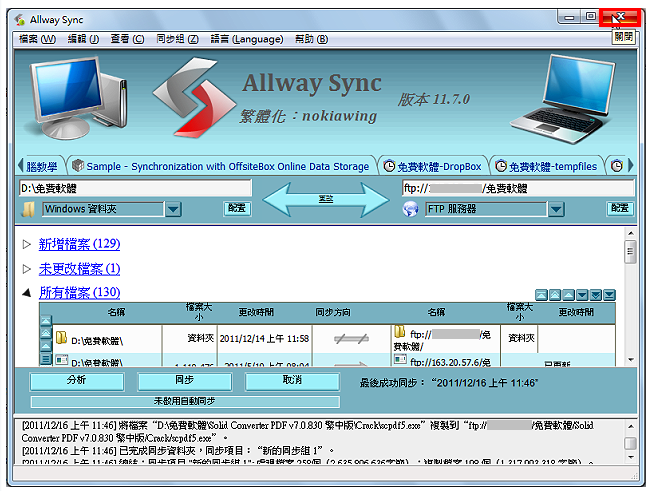
Task: Click the ftp 免費軟體 path input field
Action: 518,188
